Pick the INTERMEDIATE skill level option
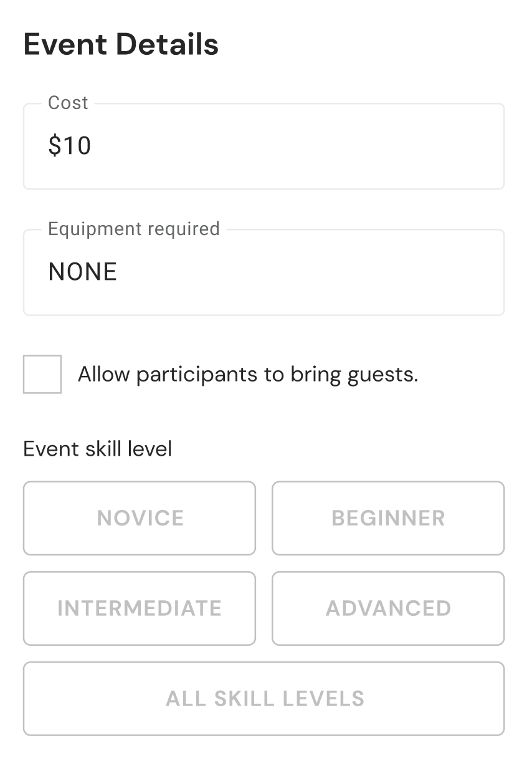 coord(140,608)
